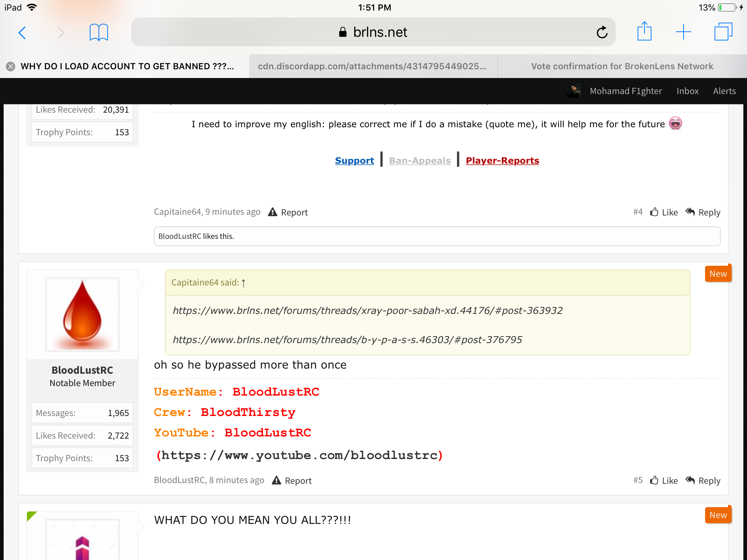
Task: Tap the Safari back arrow
Action: click(x=22, y=32)
